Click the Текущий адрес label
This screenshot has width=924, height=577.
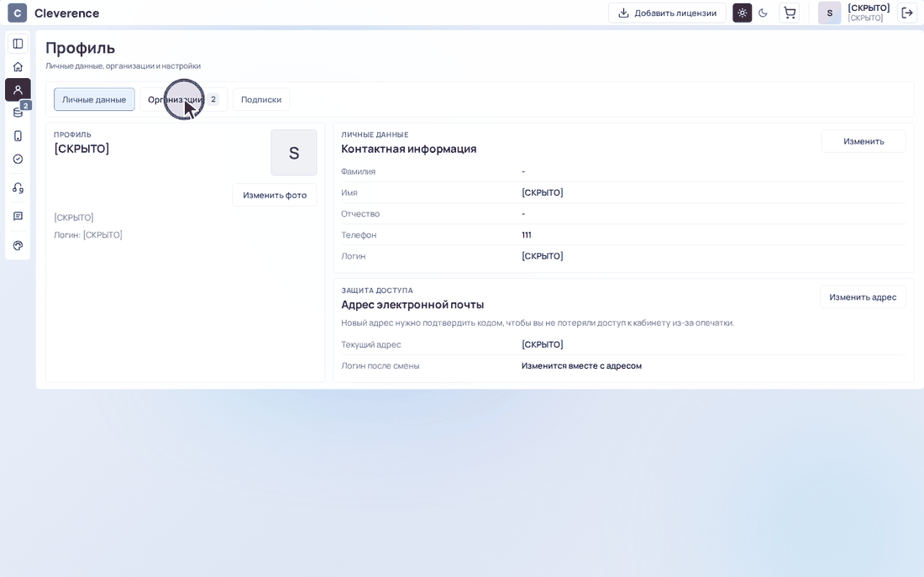(x=371, y=344)
